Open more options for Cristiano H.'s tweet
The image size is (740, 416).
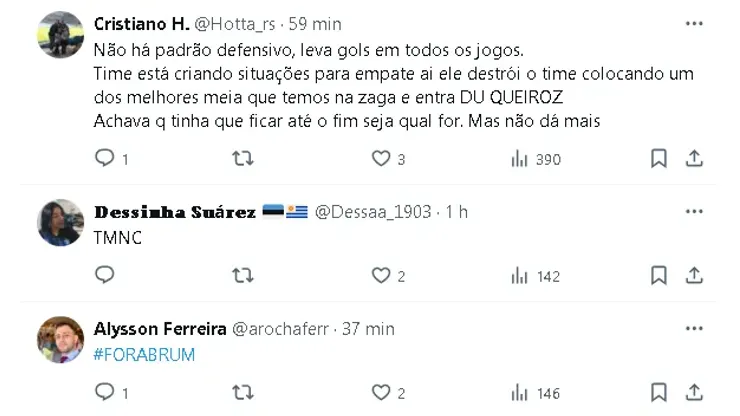(694, 22)
